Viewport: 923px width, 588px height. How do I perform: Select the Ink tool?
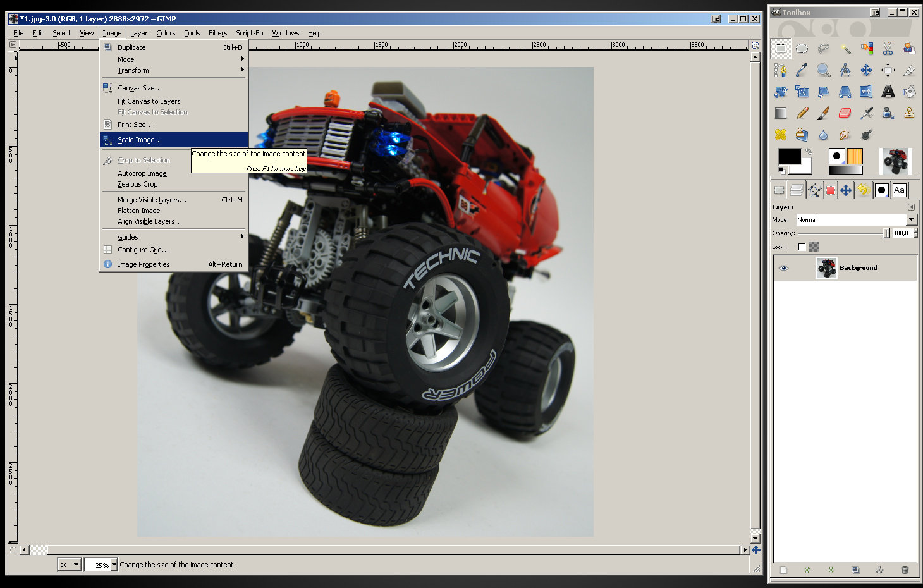click(x=888, y=113)
